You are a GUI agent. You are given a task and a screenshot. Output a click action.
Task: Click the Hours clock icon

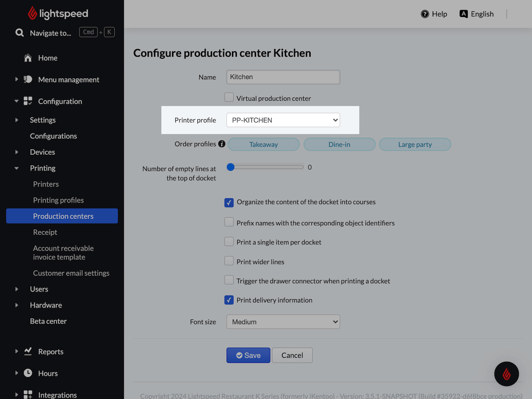click(28, 373)
